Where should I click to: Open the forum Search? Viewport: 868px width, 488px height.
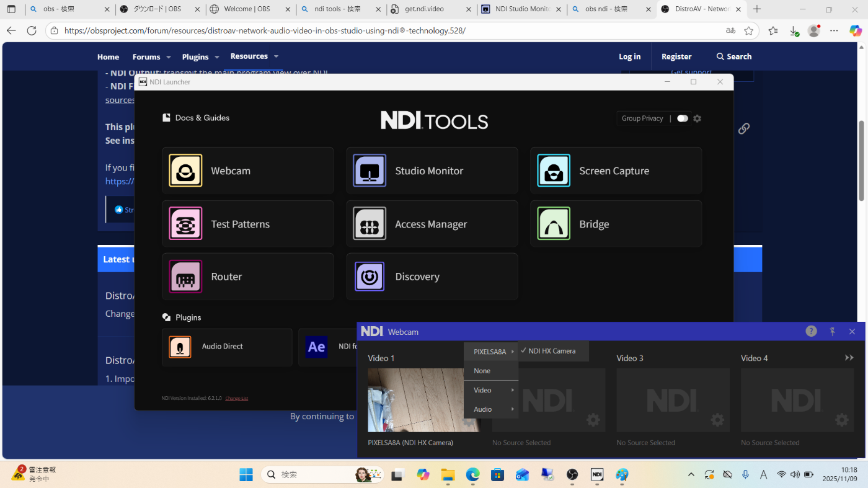click(x=734, y=56)
